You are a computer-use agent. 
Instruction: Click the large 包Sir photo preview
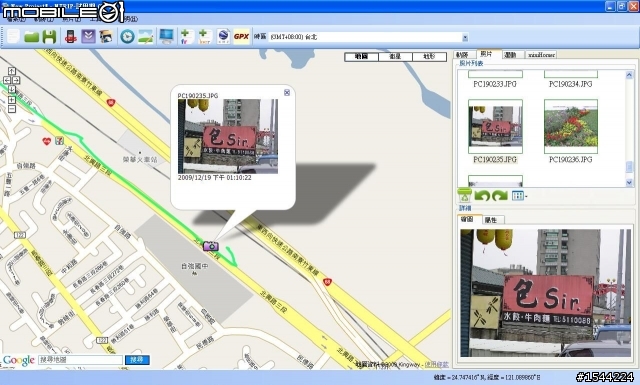546,293
